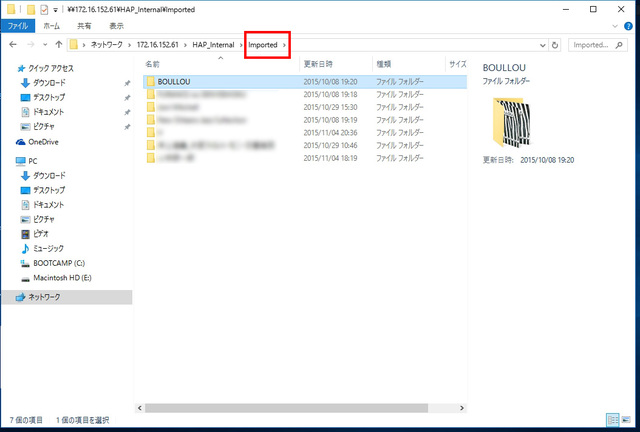Image resolution: width=640 pixels, height=432 pixels.
Task: Select the folder dated 2015/10/29 10:46
Action: pos(305,145)
